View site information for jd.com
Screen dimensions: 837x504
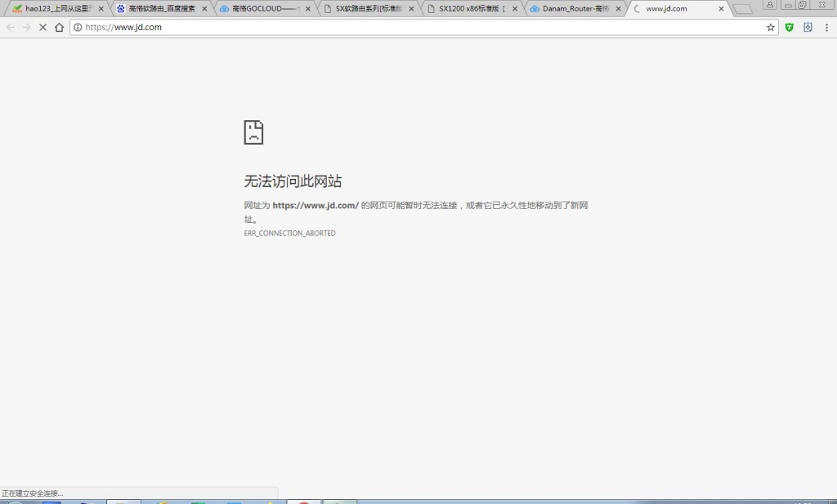coord(78,27)
